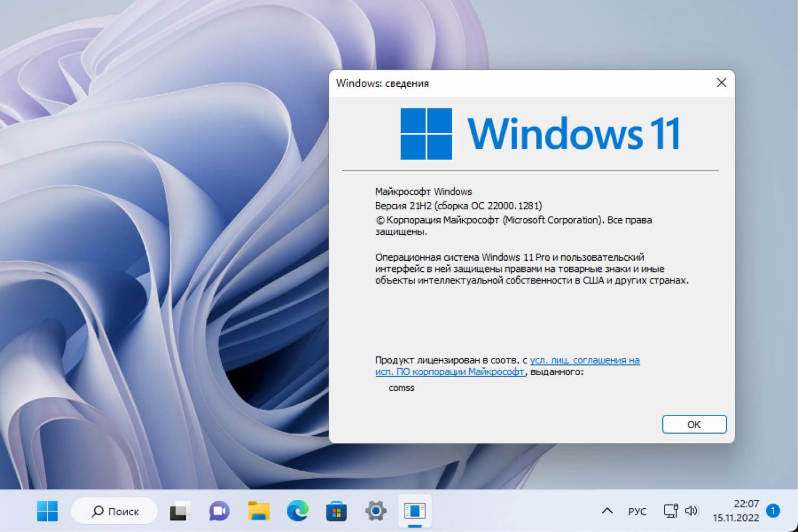Screen dimensions: 798x532
Task: Click the copyright line 'Корпорация Майкрософт'
Action: pos(513,226)
